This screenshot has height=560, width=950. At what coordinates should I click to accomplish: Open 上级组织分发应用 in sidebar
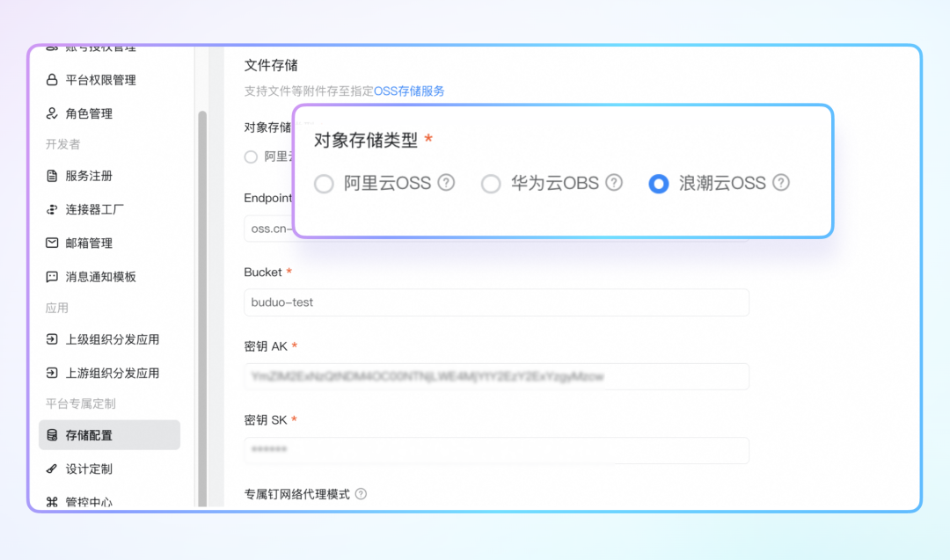coord(112,339)
